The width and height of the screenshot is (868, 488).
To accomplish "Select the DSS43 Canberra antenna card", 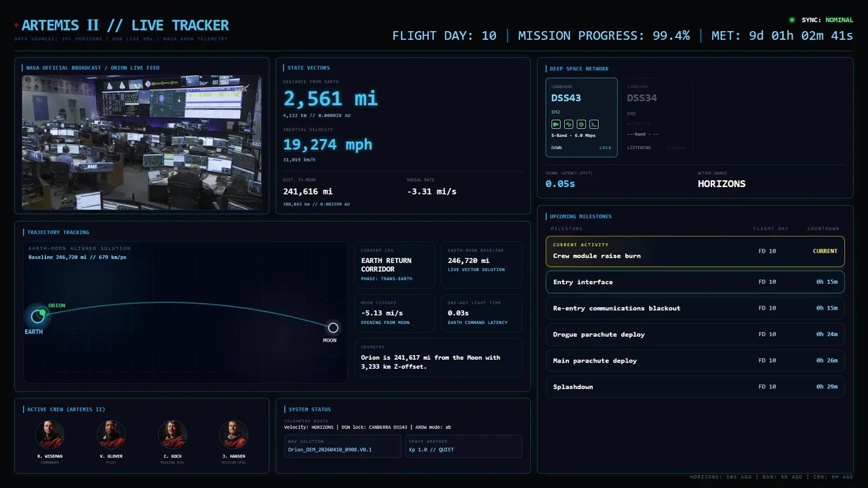I will pyautogui.click(x=582, y=117).
